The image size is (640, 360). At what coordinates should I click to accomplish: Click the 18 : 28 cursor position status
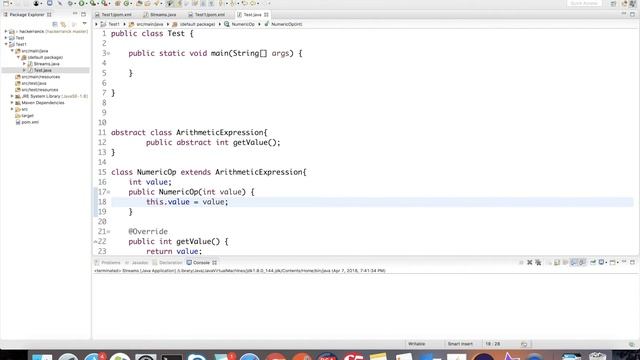point(493,344)
